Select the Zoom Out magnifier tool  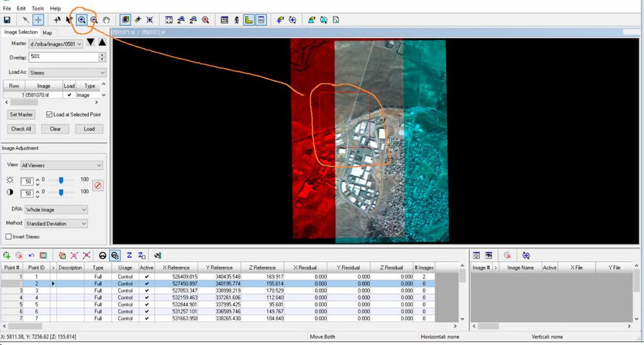coord(94,20)
